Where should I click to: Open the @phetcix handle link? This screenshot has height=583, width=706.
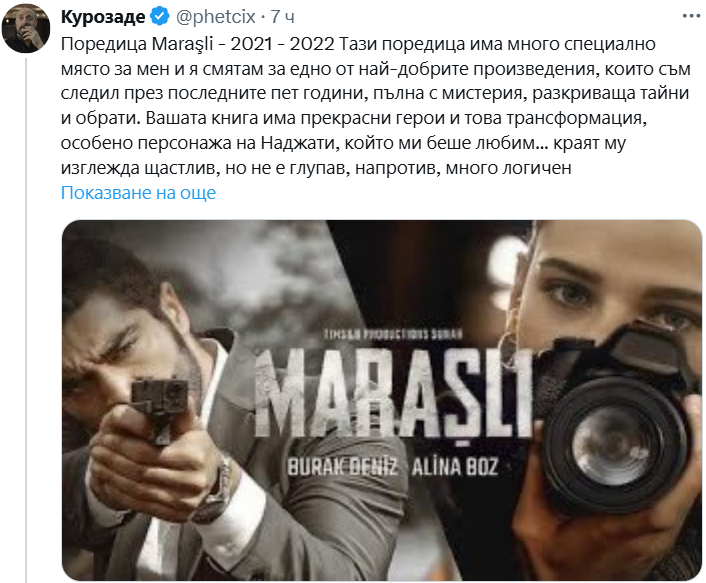216,17
